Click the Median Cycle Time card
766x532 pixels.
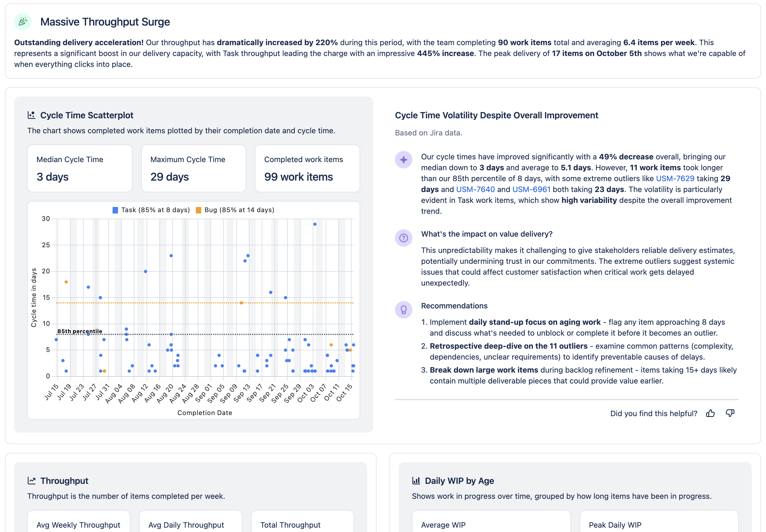[80, 168]
